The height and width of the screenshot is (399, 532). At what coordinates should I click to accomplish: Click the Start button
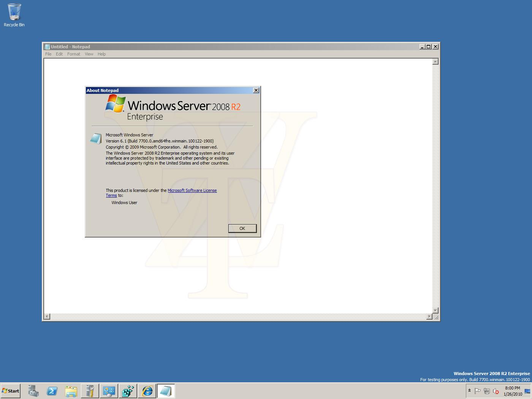coord(11,391)
